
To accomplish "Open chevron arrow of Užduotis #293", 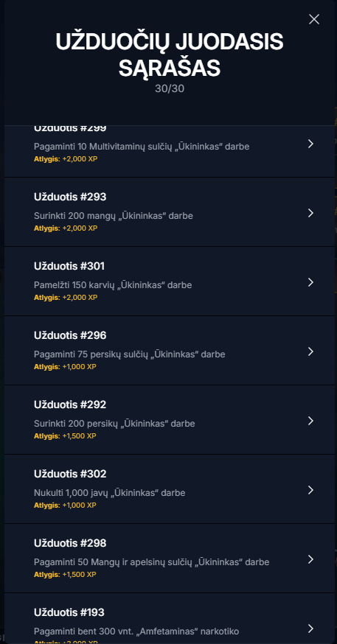I will 310,213.
